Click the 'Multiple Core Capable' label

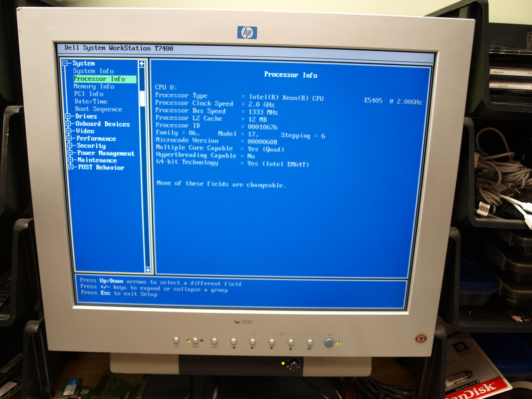[194, 148]
